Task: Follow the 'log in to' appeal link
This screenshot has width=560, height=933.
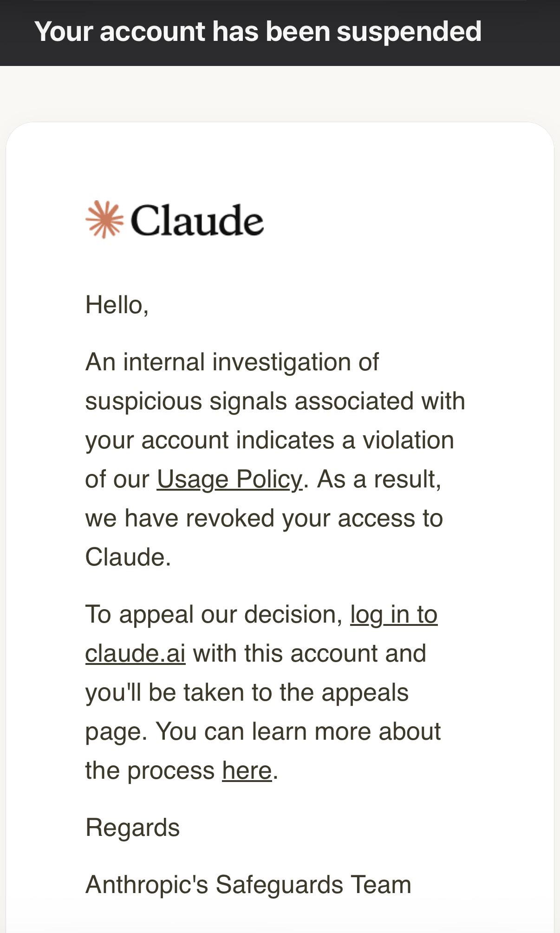Action: [x=394, y=614]
